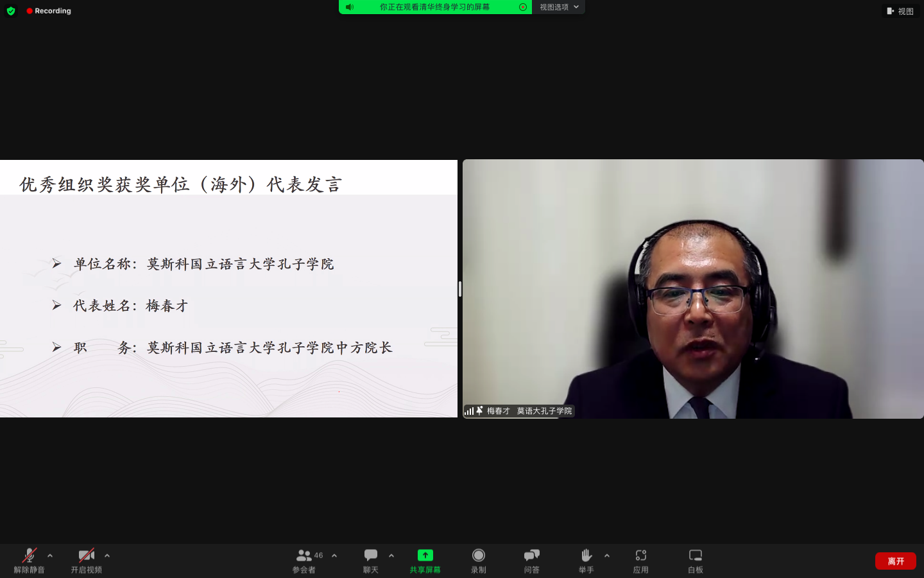This screenshot has width=924, height=578.
Task: Click the speaker video of 梅春才
Action: click(693, 289)
